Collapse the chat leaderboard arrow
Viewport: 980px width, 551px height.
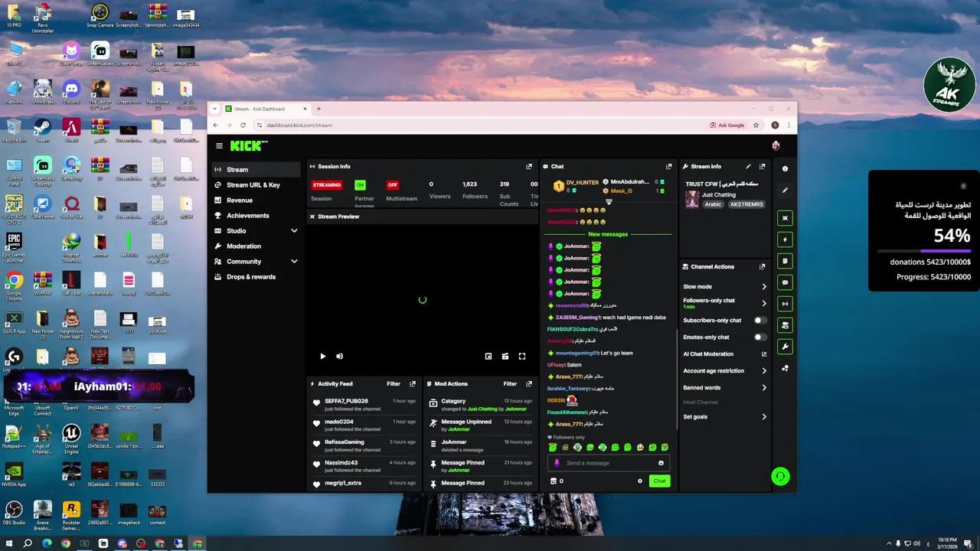click(x=609, y=202)
